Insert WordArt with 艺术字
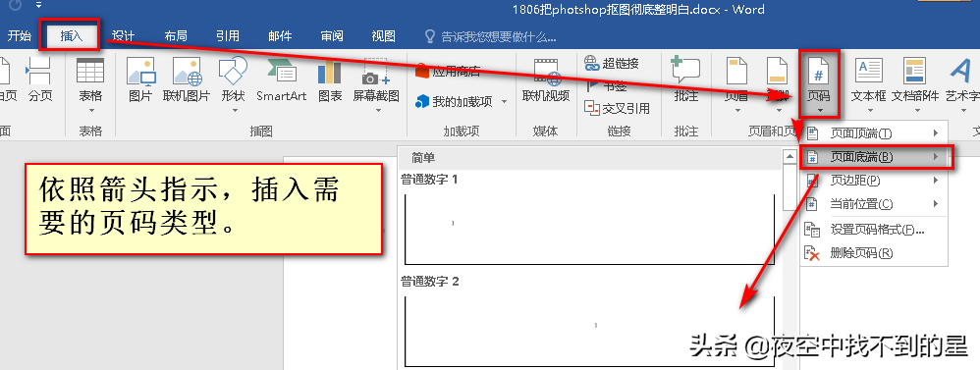 (x=962, y=79)
